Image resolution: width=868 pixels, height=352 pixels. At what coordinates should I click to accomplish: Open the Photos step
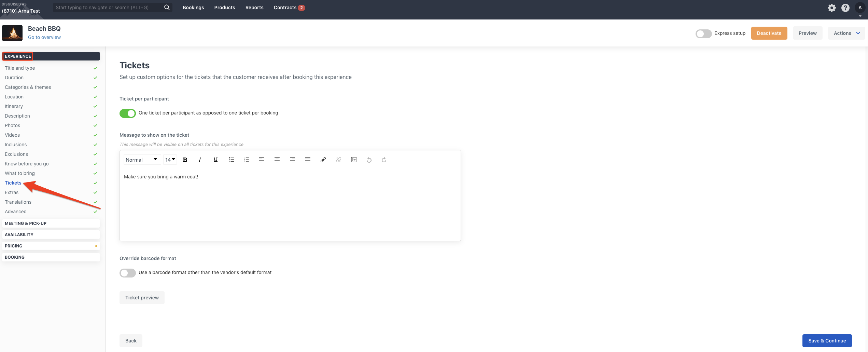12,125
